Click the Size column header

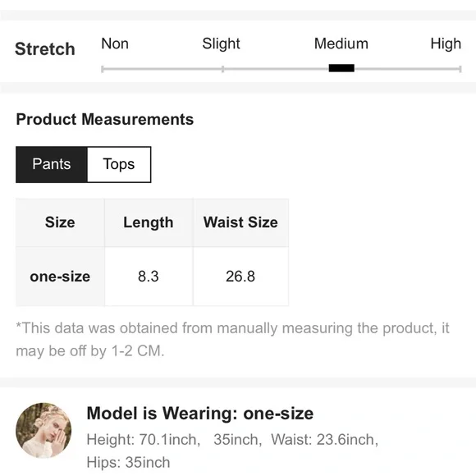[x=60, y=222]
